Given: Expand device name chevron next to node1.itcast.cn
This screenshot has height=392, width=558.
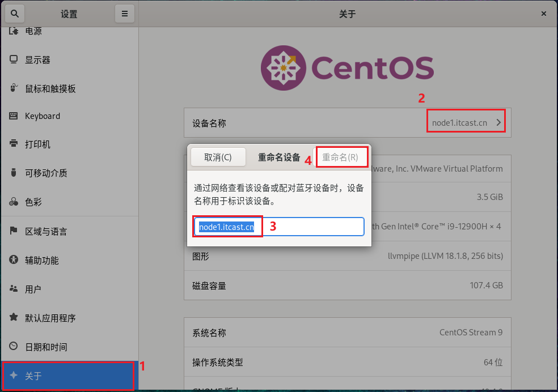Looking at the screenshot, I should point(498,122).
